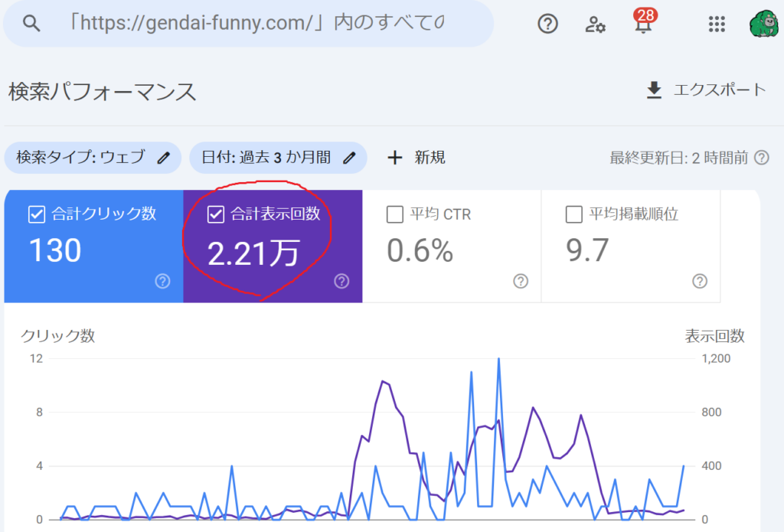
Task: Click help icon on 合計表示回数 card
Action: pyautogui.click(x=341, y=281)
